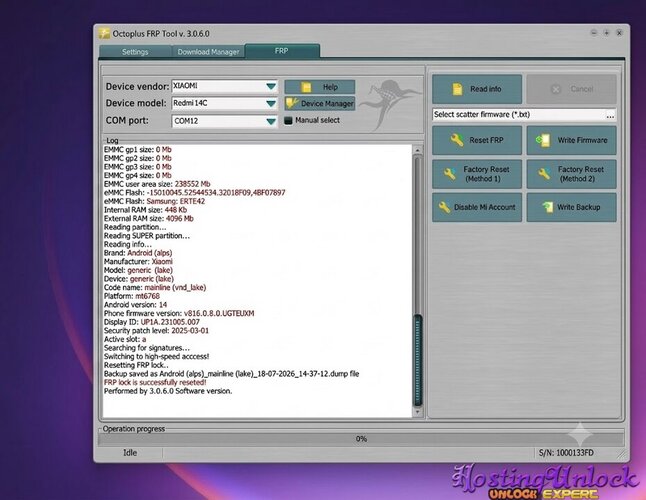The width and height of the screenshot is (646, 500).
Task: Browse scatter firmware with the ellipsis button
Action: [610, 115]
